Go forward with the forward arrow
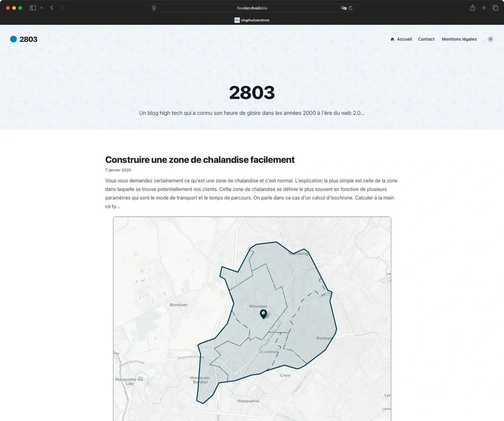Viewport: 504px width, 421px height. click(62, 8)
